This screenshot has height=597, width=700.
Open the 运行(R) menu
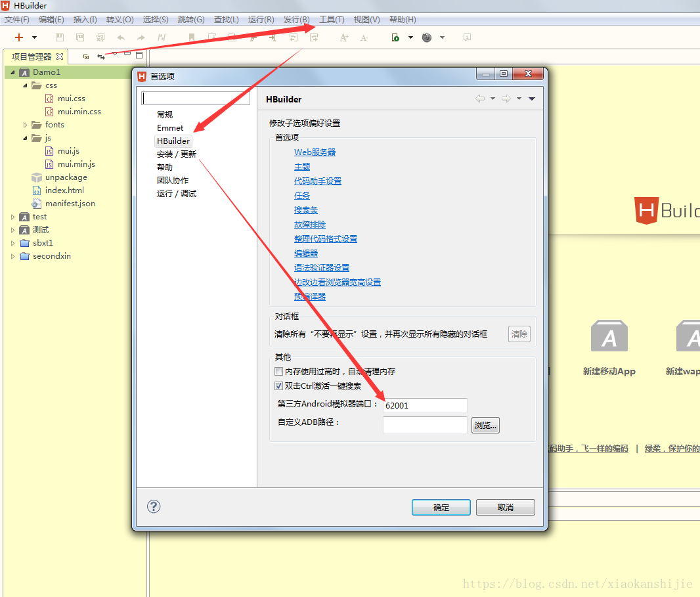tap(261, 20)
